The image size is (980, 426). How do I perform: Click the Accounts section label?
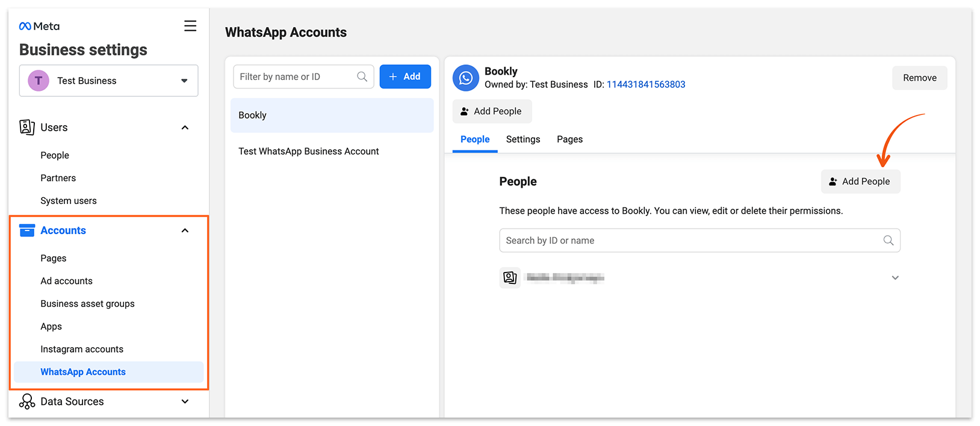(x=63, y=230)
